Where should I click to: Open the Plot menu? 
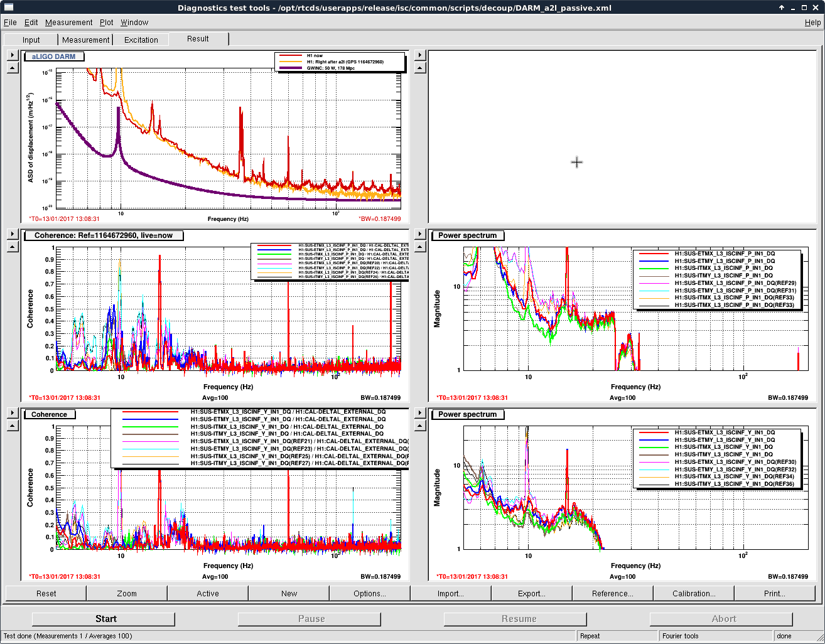tap(107, 22)
